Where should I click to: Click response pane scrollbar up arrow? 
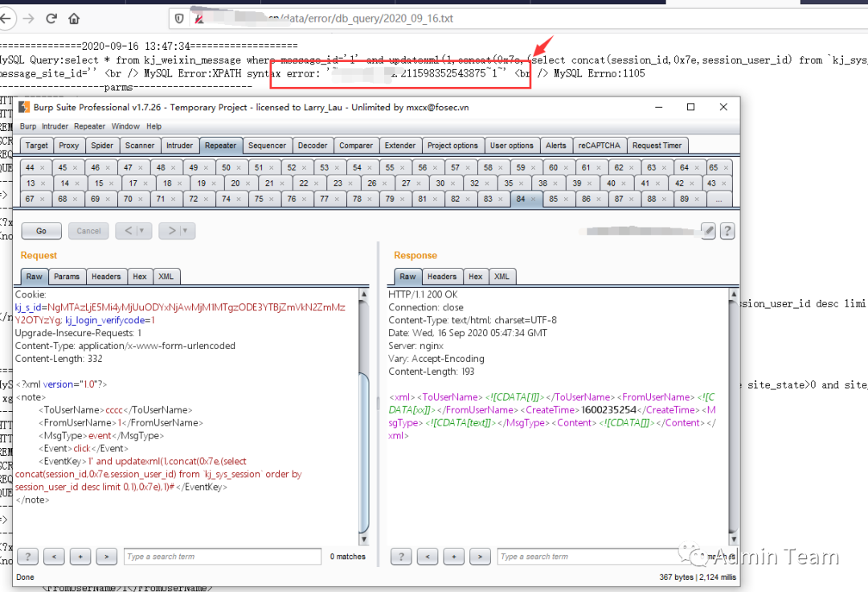coord(734,294)
